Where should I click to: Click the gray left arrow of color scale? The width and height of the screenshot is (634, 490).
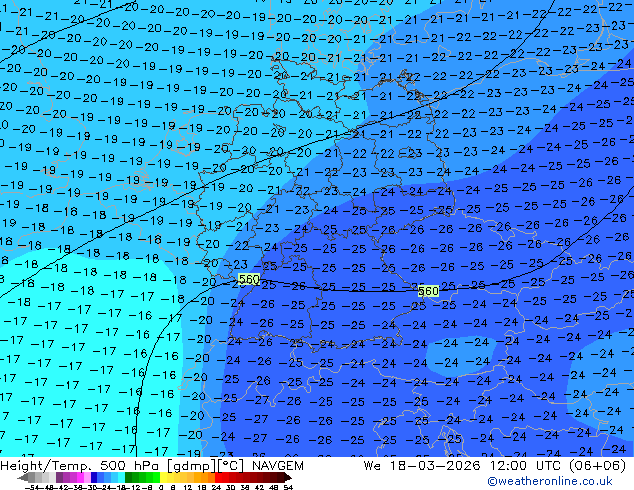coord(23,478)
